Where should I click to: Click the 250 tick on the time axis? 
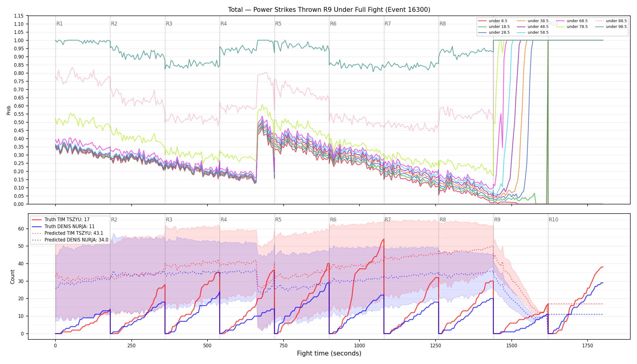[131, 345]
